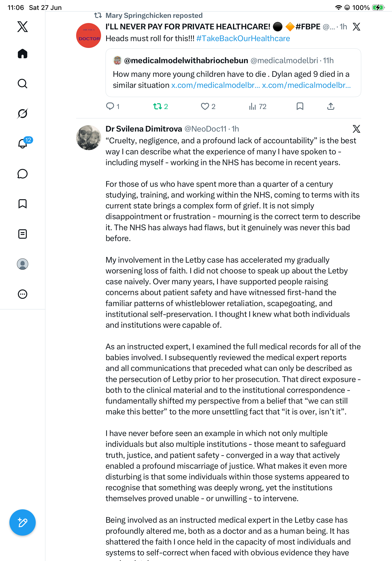The width and height of the screenshot is (392, 561).
Task: View Dr Svilena Dimitrova's profile photo
Action: tap(89, 138)
